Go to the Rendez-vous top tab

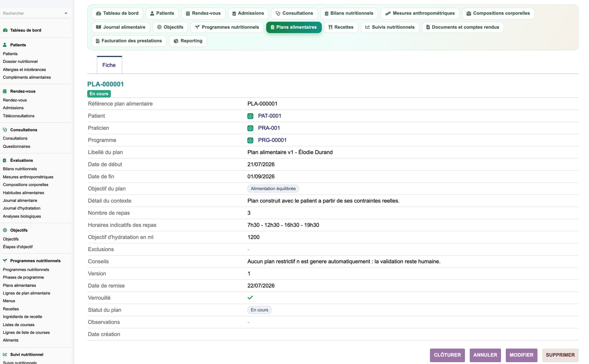click(x=203, y=13)
